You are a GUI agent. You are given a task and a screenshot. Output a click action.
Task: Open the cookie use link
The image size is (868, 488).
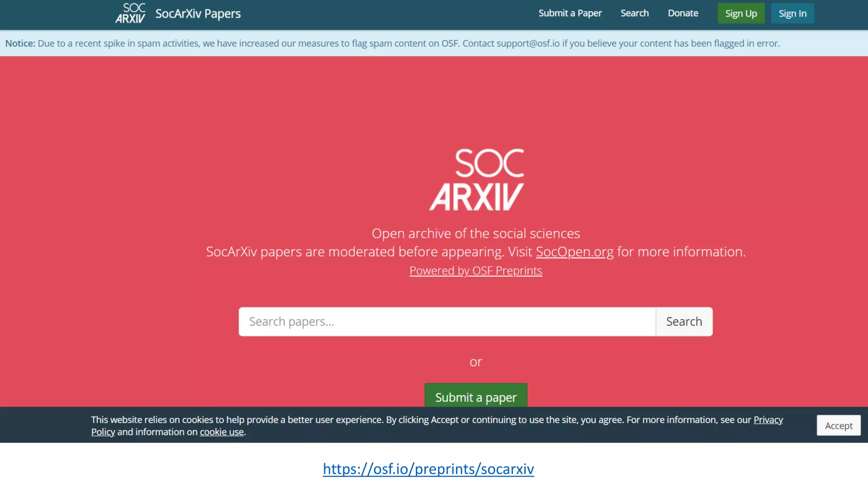(222, 432)
